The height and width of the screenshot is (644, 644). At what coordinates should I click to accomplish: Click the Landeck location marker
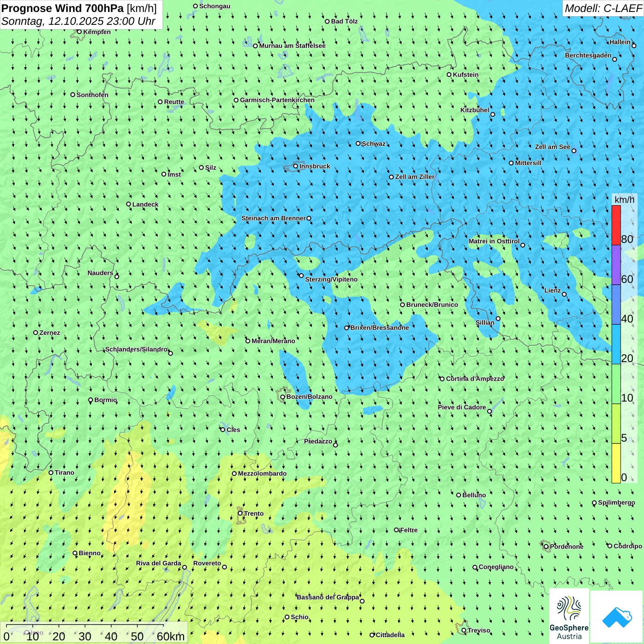pos(129,204)
